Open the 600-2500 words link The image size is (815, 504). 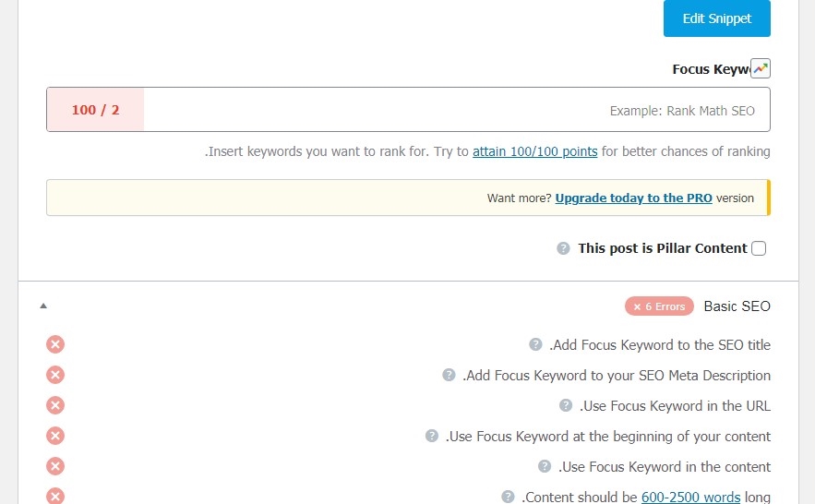click(690, 497)
